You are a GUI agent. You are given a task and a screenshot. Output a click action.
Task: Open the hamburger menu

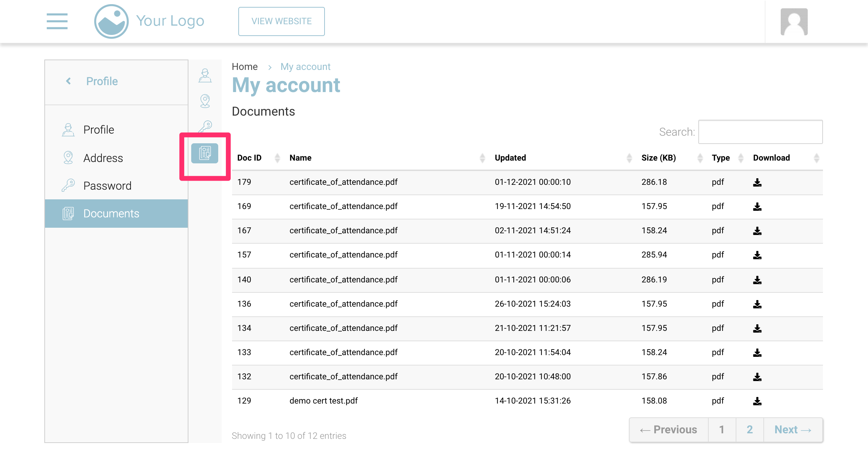point(57,21)
